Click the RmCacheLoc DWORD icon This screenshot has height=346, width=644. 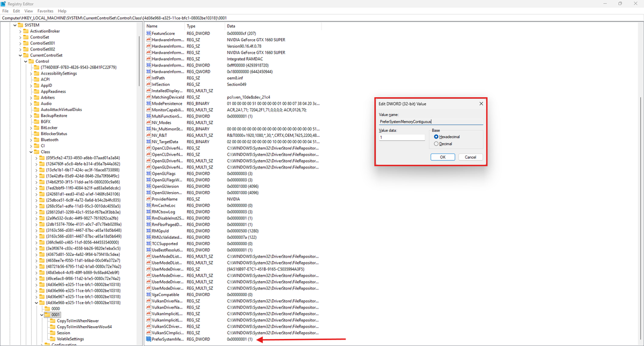click(149, 205)
